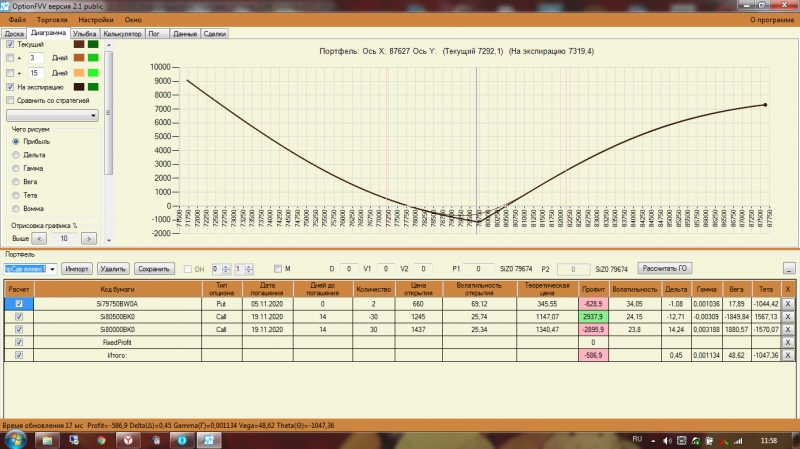
Task: Delete the Si80000BK0 row with X
Action: [x=788, y=330]
